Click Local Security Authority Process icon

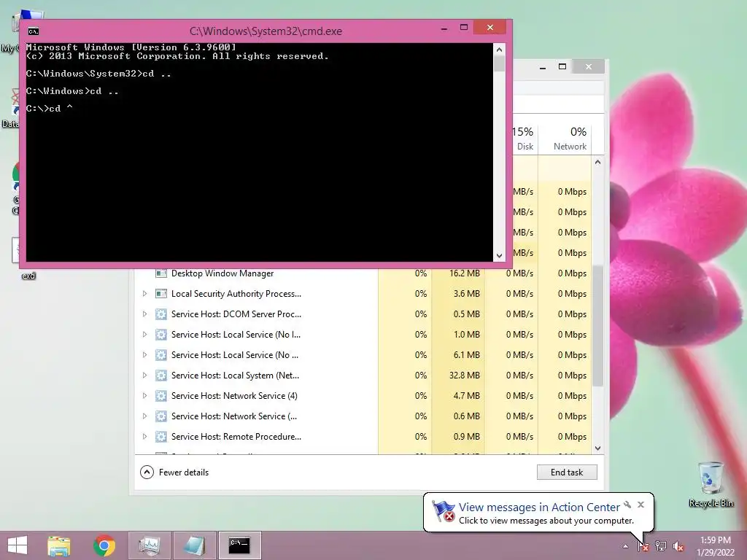click(161, 294)
